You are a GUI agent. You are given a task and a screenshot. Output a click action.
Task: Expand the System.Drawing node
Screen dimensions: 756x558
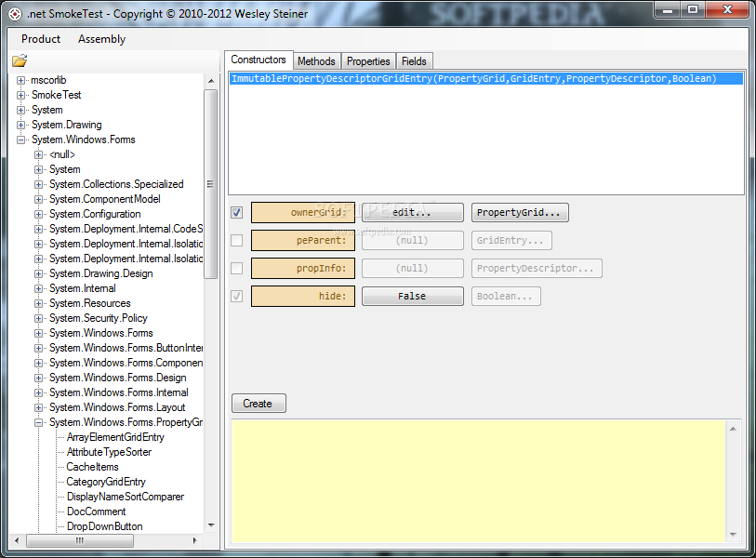pos(20,125)
